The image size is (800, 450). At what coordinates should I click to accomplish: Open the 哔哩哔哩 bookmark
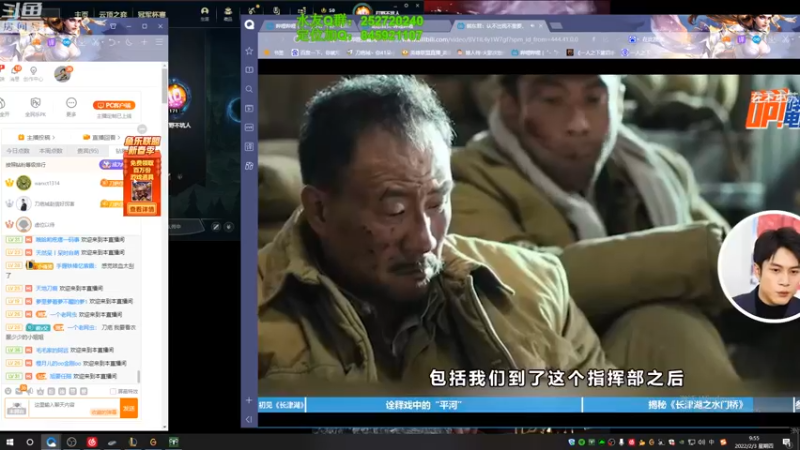click(534, 52)
